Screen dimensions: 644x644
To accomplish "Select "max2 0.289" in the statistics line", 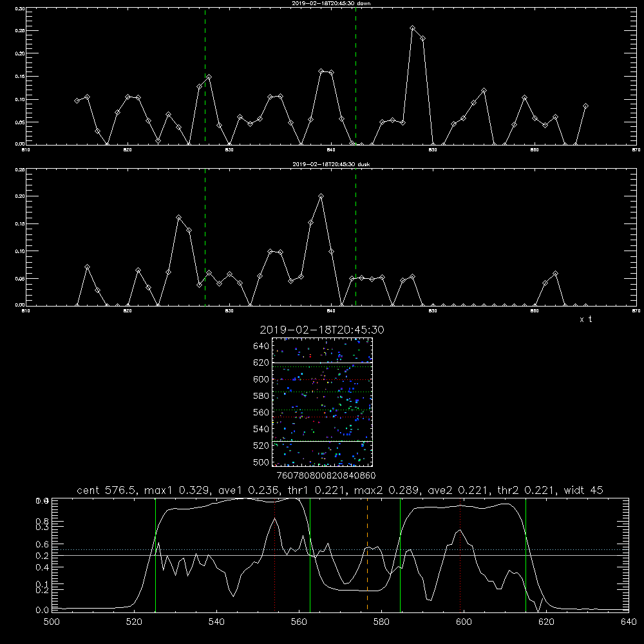I will coord(387,490).
